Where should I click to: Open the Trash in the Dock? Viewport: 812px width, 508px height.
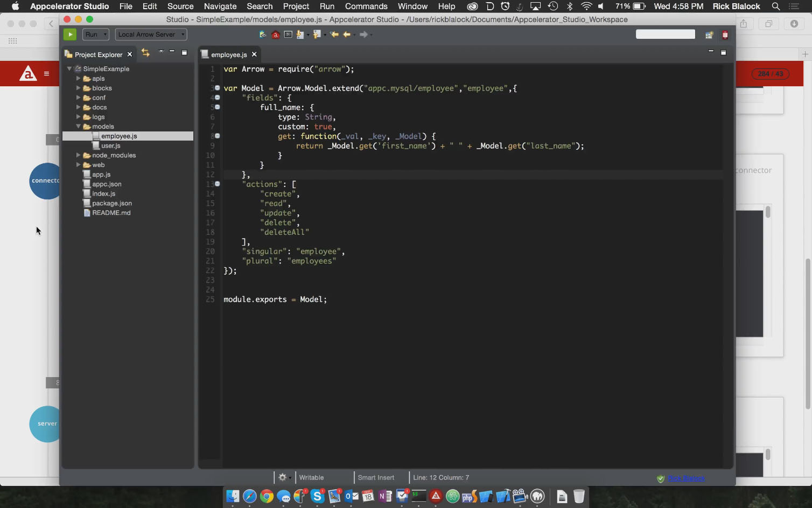click(x=579, y=496)
